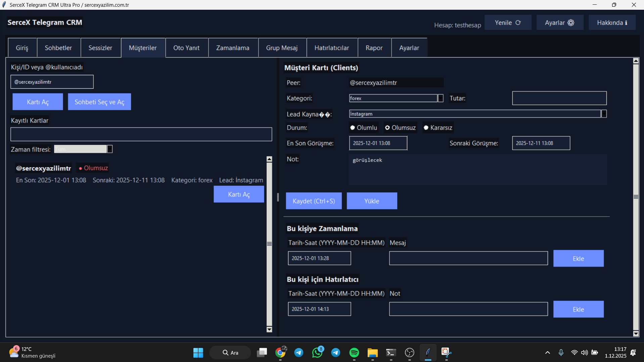Go to the Hatırlatıcılar tab
644x362 pixels.
tap(331, 48)
